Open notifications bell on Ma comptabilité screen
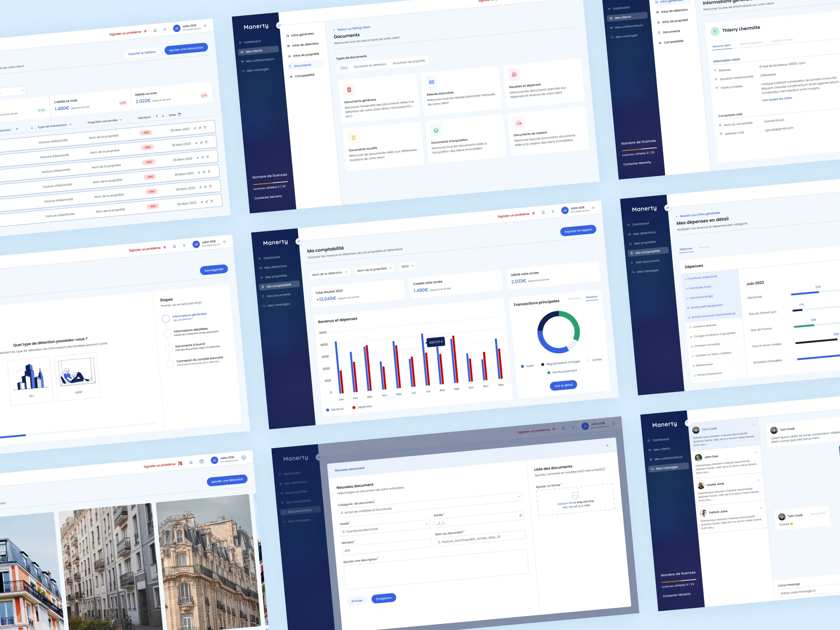840x630 pixels. pos(543,213)
